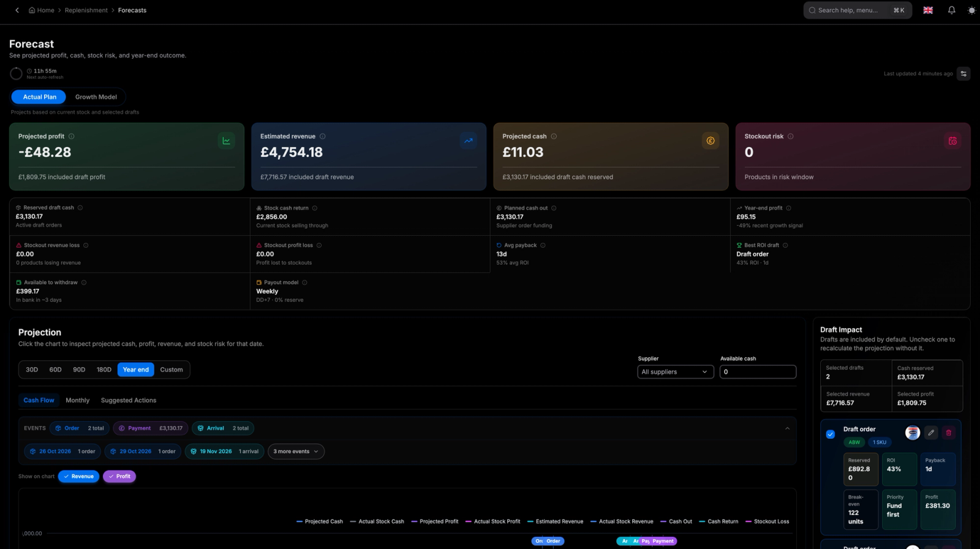This screenshot has width=980, height=549.
Task: Show info for Planned cash out
Action: click(554, 208)
